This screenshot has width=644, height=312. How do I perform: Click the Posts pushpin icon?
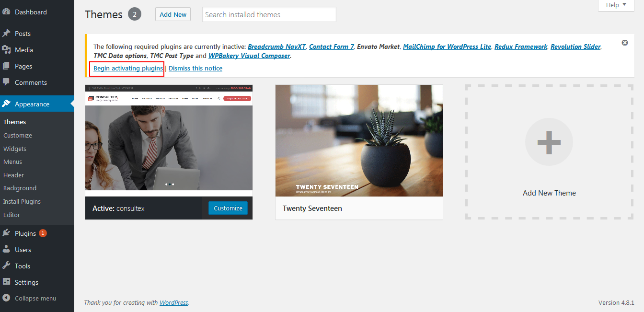7,34
